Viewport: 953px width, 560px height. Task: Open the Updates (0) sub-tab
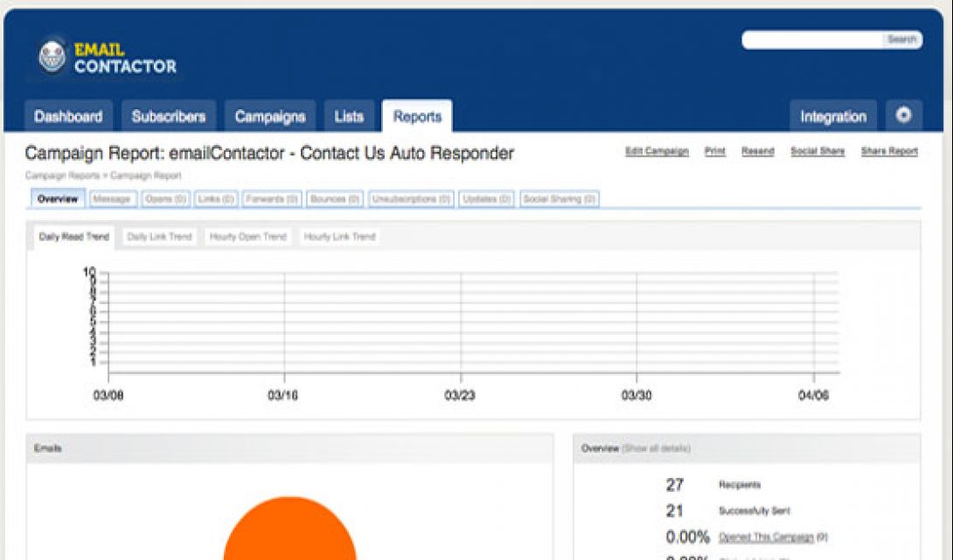pos(486,198)
